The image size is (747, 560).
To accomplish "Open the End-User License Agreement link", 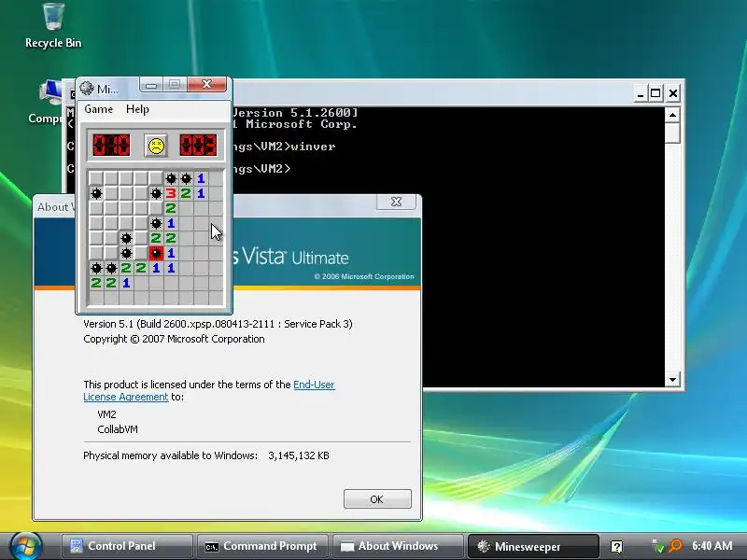I will [209, 390].
